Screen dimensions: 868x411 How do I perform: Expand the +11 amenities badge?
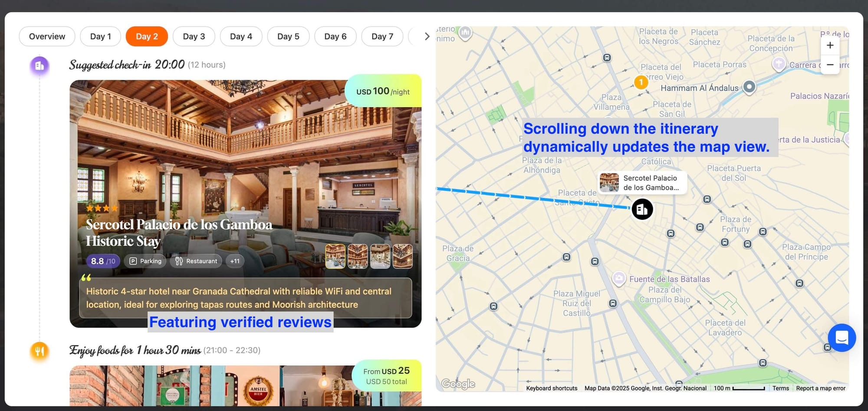(x=235, y=261)
